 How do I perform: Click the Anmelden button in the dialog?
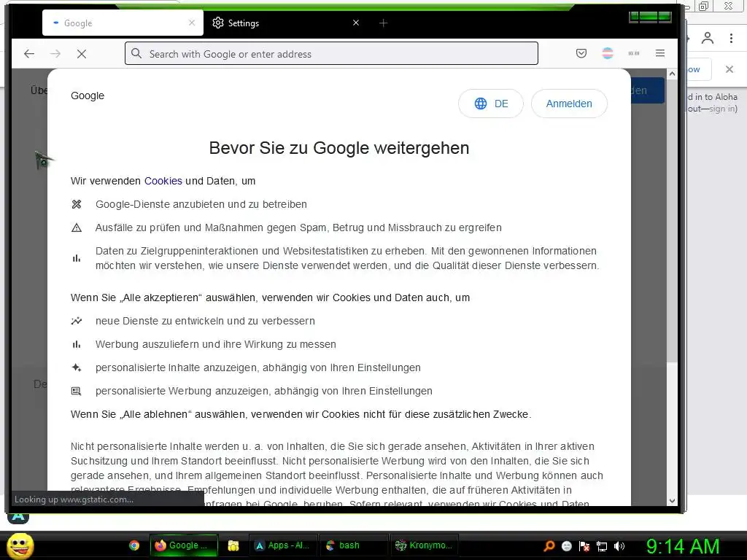[569, 104]
